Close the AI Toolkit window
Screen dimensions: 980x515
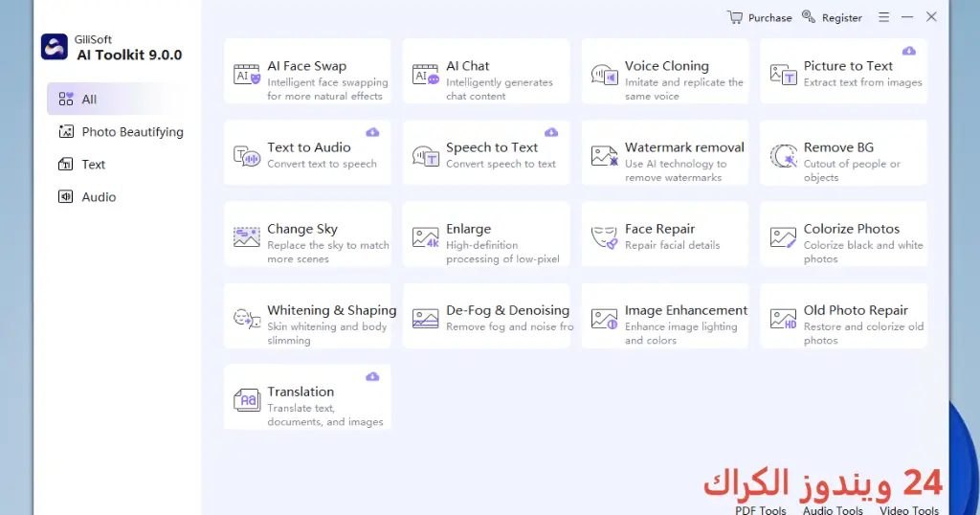[x=931, y=17]
